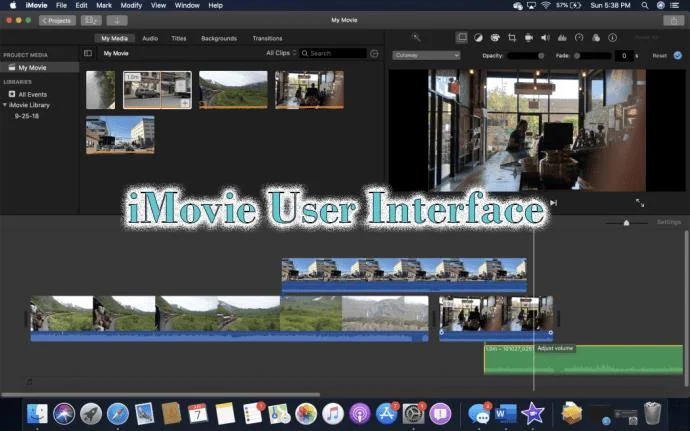The height and width of the screenshot is (431, 690).
Task: Open the iMovie star icon in Dock
Action: 532,414
